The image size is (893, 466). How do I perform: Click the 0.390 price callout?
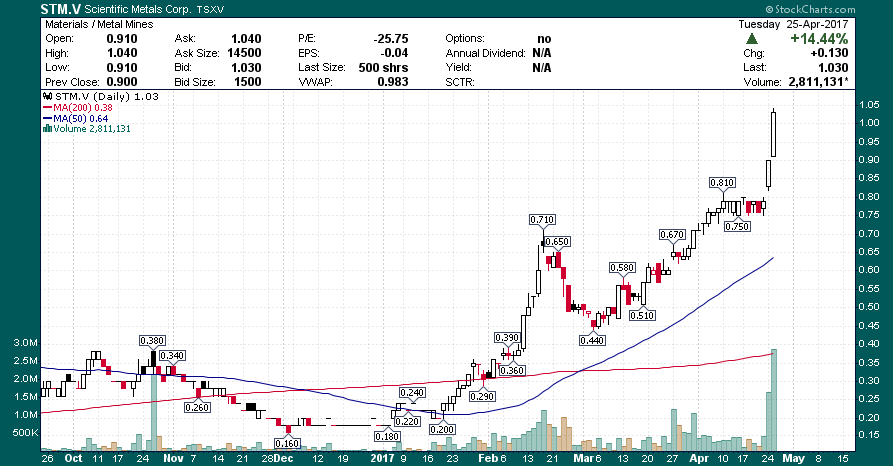point(507,338)
